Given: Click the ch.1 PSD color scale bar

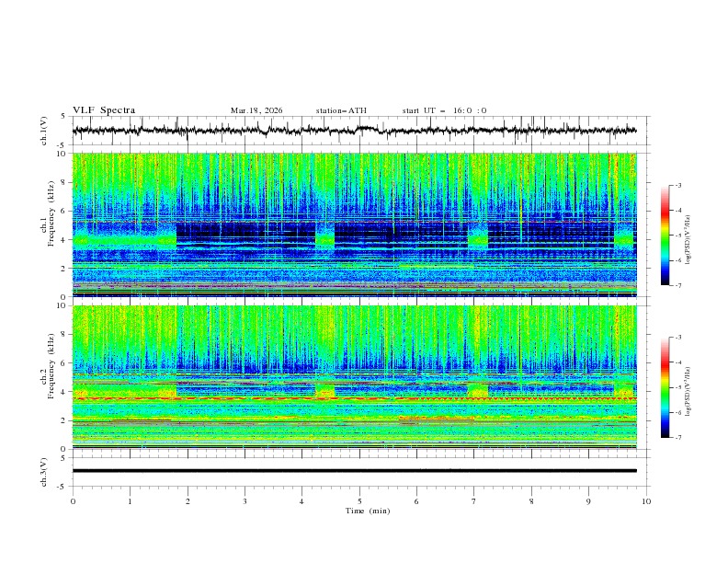Looking at the screenshot, I should coord(665,236).
